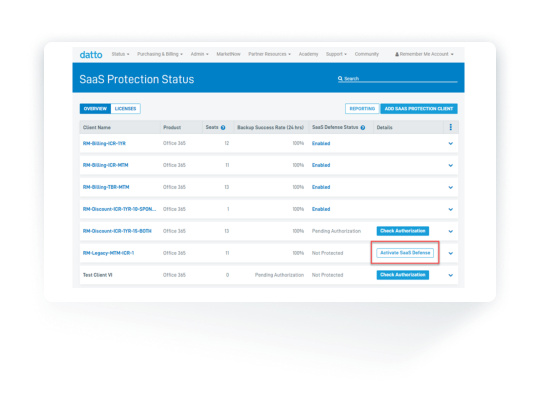Viewport: 540px width, 405px height.
Task: Click the search magnifier icon
Action: pyautogui.click(x=340, y=79)
